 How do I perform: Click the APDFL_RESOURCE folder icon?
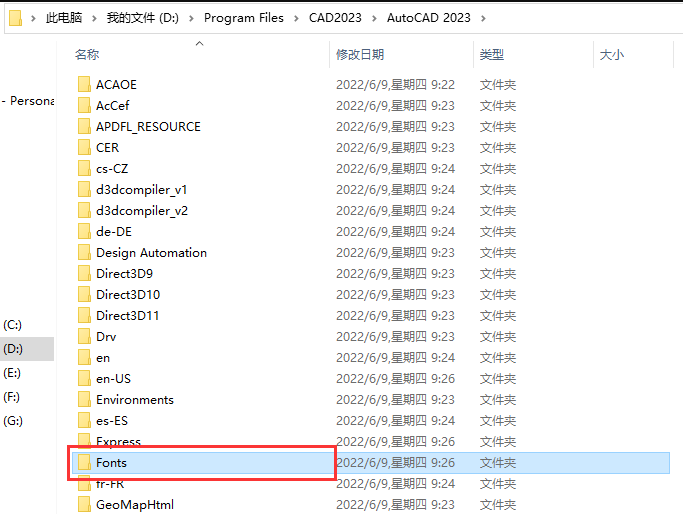(x=84, y=126)
